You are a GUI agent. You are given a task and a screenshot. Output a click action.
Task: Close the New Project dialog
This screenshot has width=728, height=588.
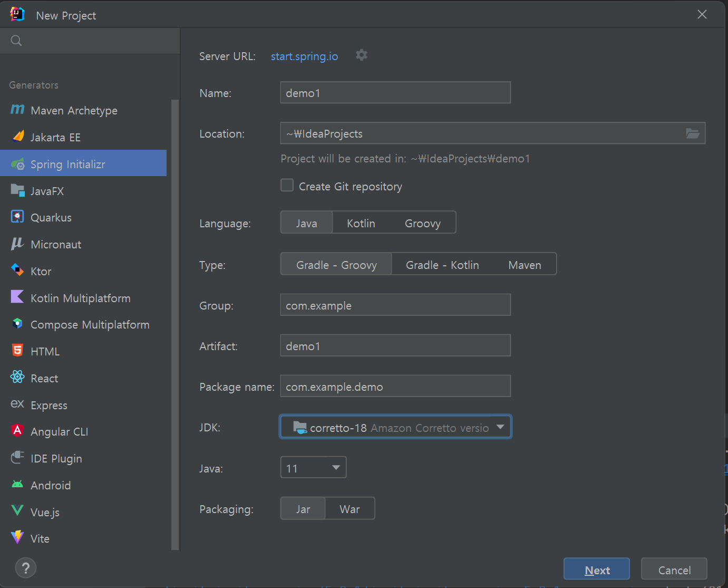point(702,14)
